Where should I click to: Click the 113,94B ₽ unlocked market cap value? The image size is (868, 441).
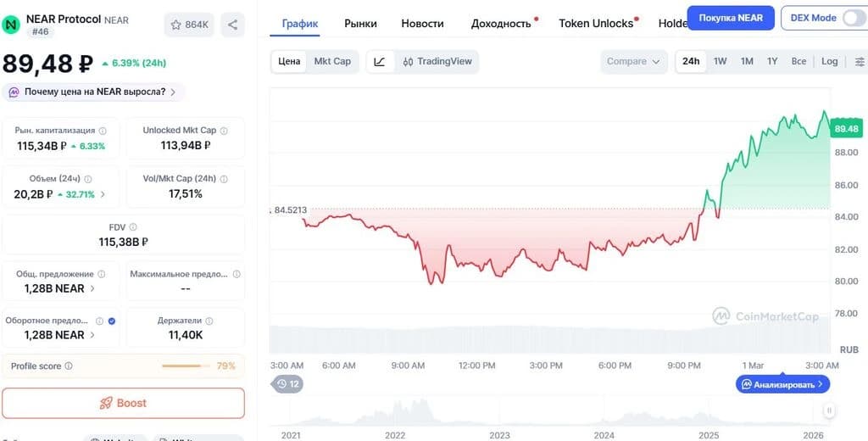tap(186, 146)
